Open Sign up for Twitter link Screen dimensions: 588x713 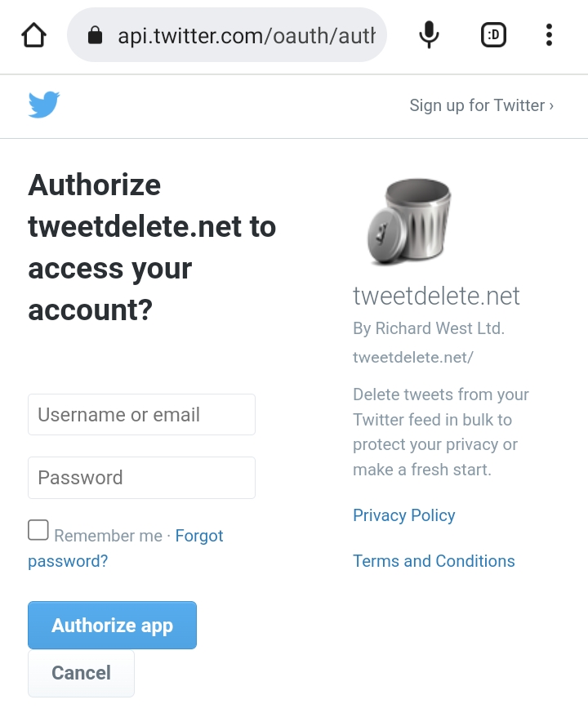tap(482, 105)
